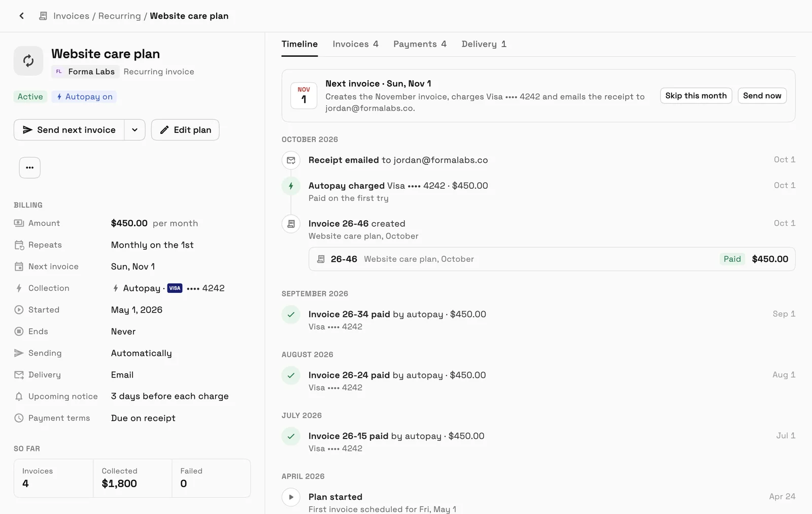Click the Active status badge

click(30, 97)
